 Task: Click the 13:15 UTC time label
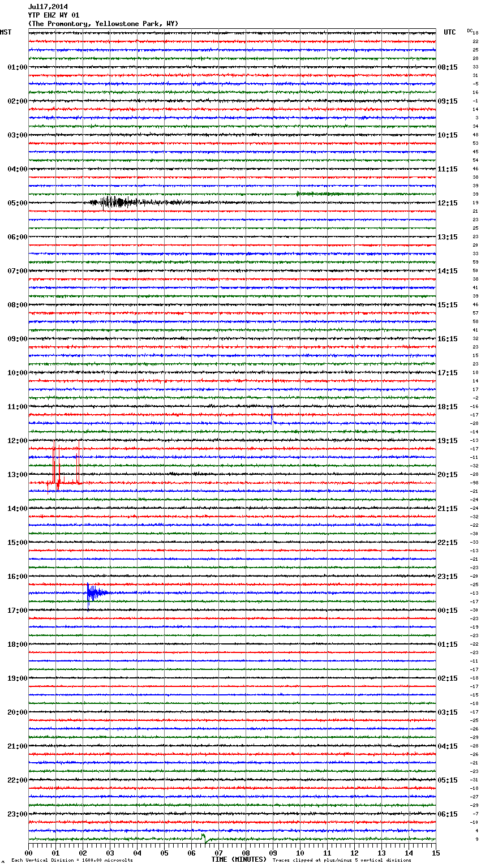point(448,237)
